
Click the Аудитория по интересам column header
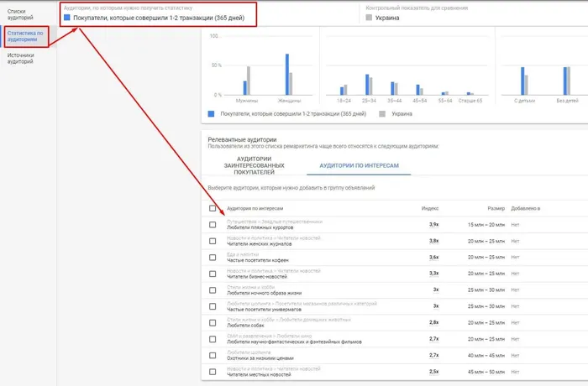pos(255,208)
